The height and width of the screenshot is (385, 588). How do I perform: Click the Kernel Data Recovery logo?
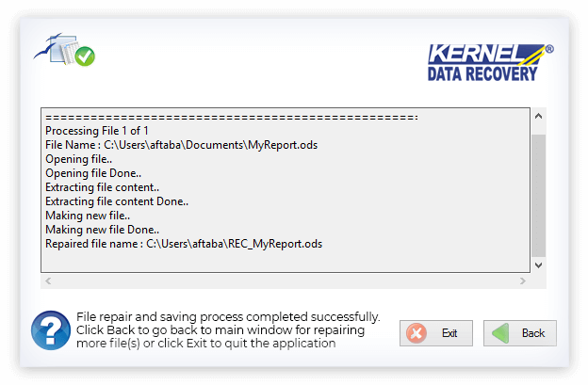pos(490,62)
